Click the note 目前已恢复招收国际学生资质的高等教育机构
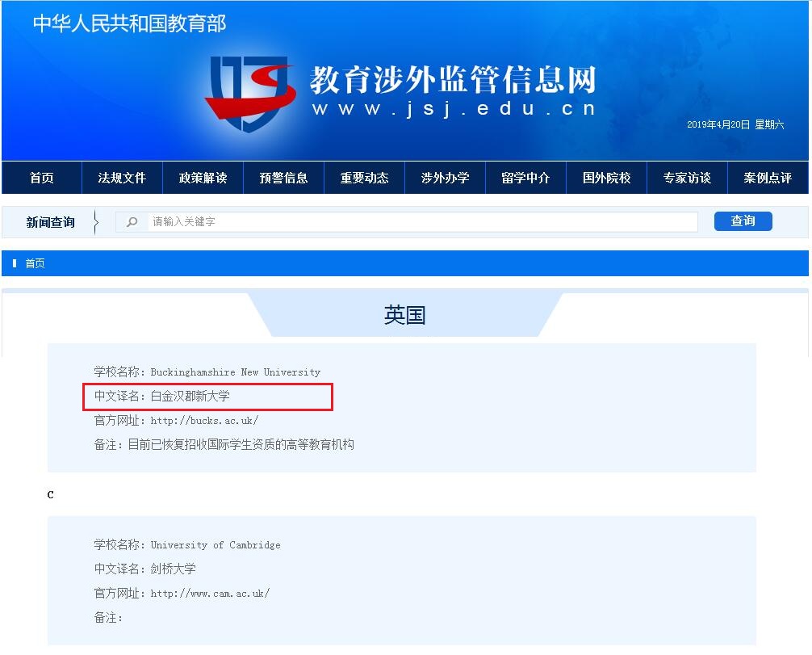This screenshot has height=655, width=812. coord(241,445)
